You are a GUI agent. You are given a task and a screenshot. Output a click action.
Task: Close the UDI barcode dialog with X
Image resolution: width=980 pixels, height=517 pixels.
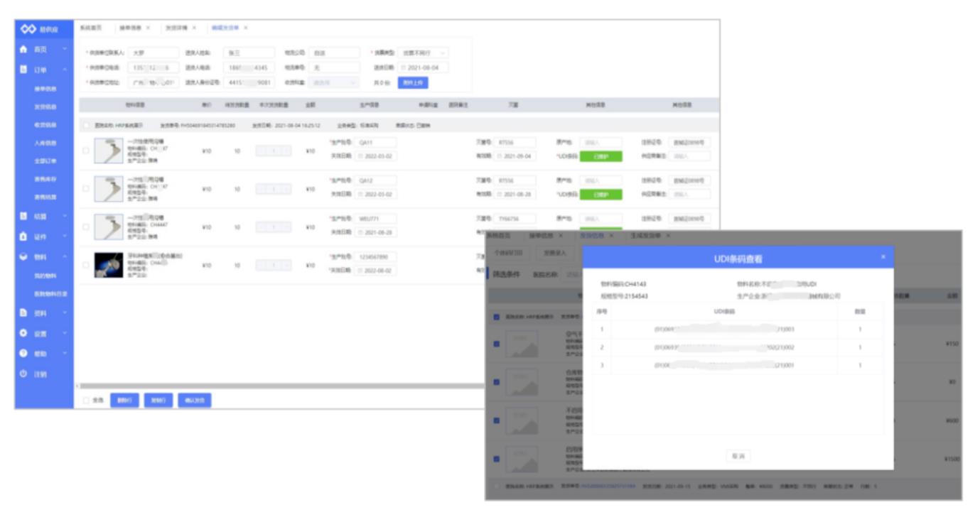coord(883,257)
